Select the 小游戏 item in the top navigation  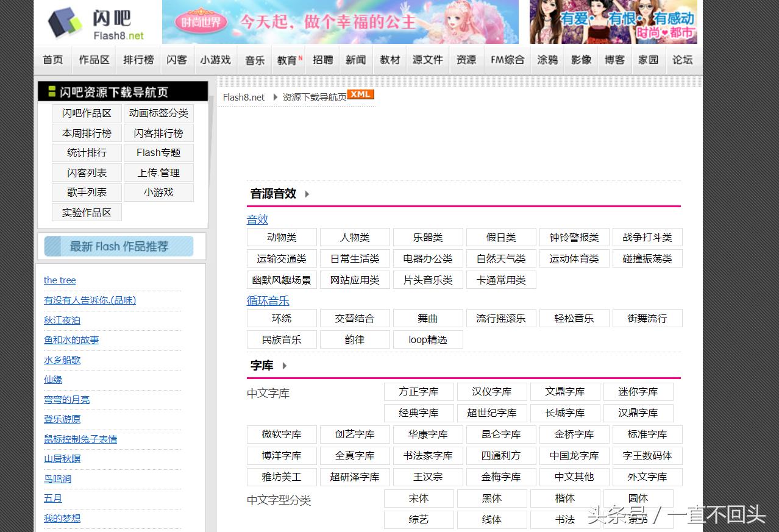(215, 59)
